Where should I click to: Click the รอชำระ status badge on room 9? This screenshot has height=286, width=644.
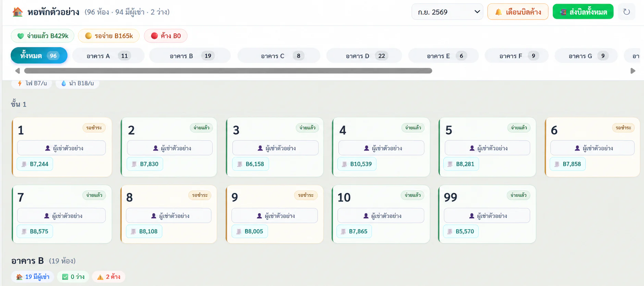click(x=306, y=195)
